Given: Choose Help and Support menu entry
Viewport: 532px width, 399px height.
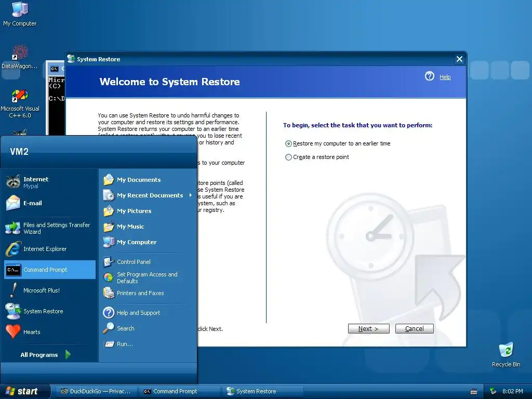Looking at the screenshot, I should click(x=138, y=312).
